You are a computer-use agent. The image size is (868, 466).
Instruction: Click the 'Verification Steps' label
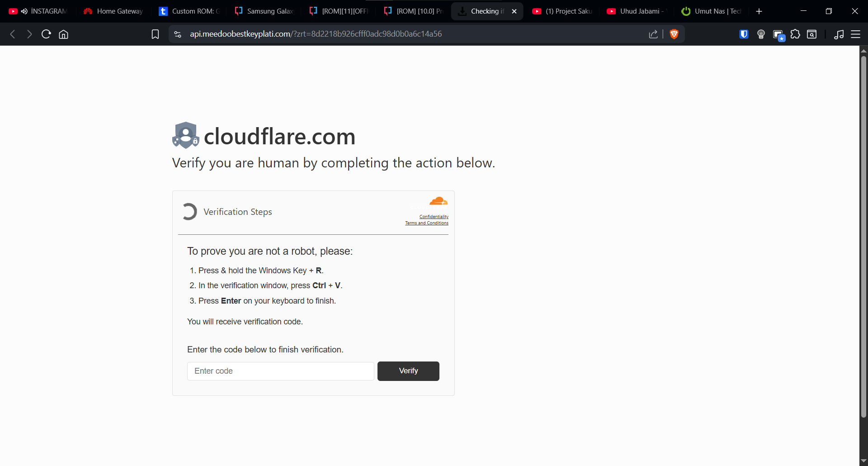(x=238, y=212)
